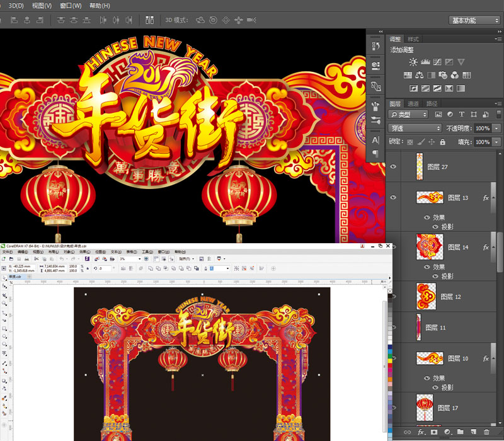Add a Color Lookup adjustment
Image resolution: width=504 pixels, height=441 pixels.
[466, 75]
